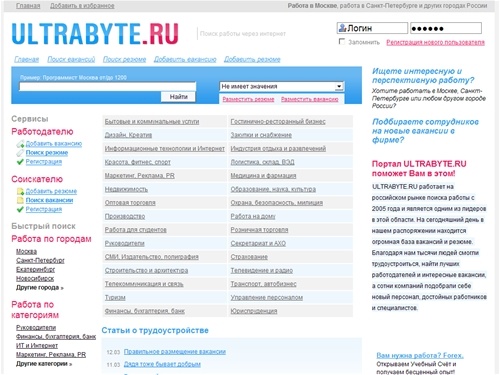Click the folder icon beside Поиск вакансии
The height and width of the screenshot is (375, 500).
point(20,200)
